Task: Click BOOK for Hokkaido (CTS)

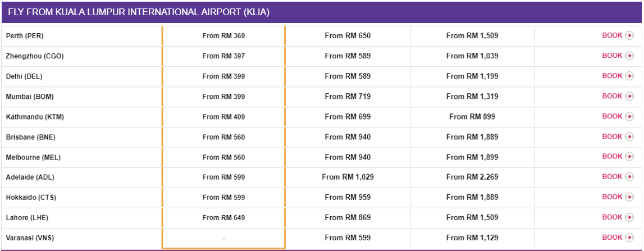Action: click(612, 197)
